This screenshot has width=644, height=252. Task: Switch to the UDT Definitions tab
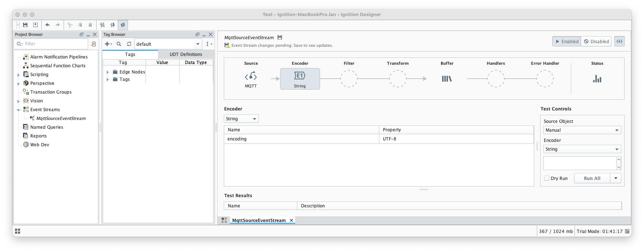(x=186, y=54)
